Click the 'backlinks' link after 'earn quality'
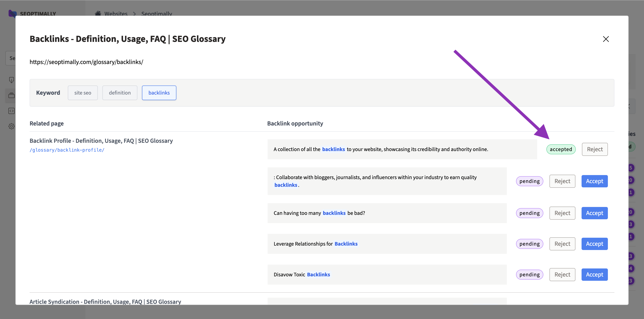This screenshot has width=644, height=319. pos(286,185)
